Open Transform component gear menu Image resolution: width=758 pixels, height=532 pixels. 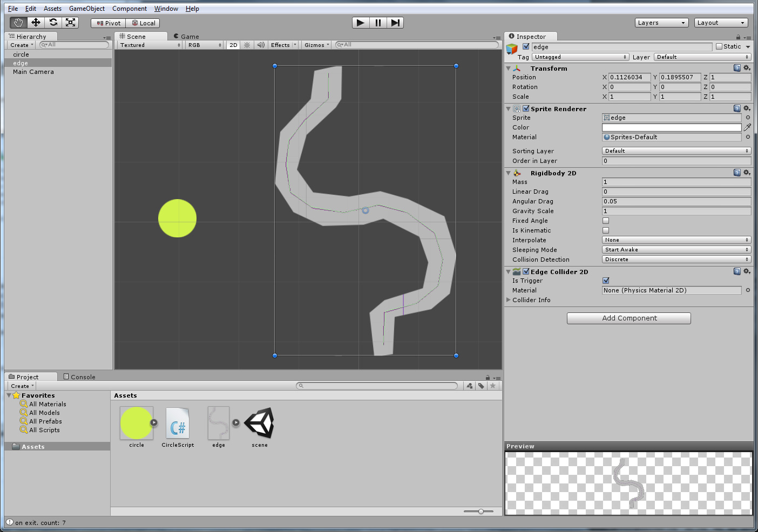tap(747, 68)
